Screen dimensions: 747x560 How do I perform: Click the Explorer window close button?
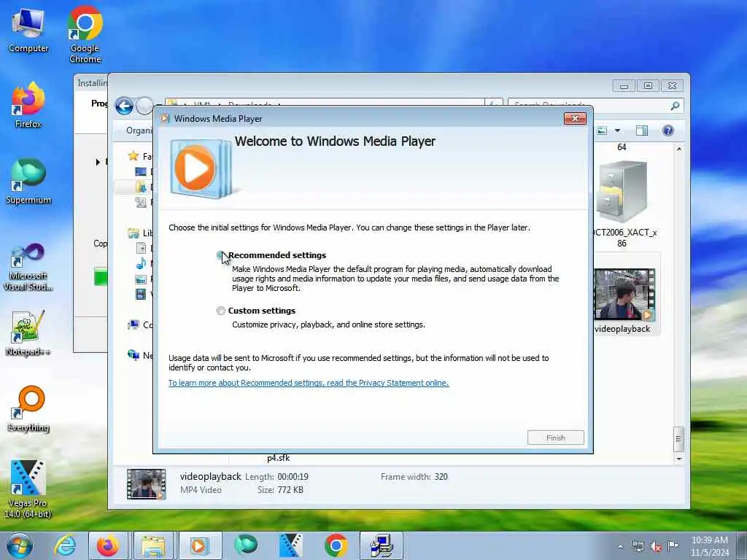(672, 86)
